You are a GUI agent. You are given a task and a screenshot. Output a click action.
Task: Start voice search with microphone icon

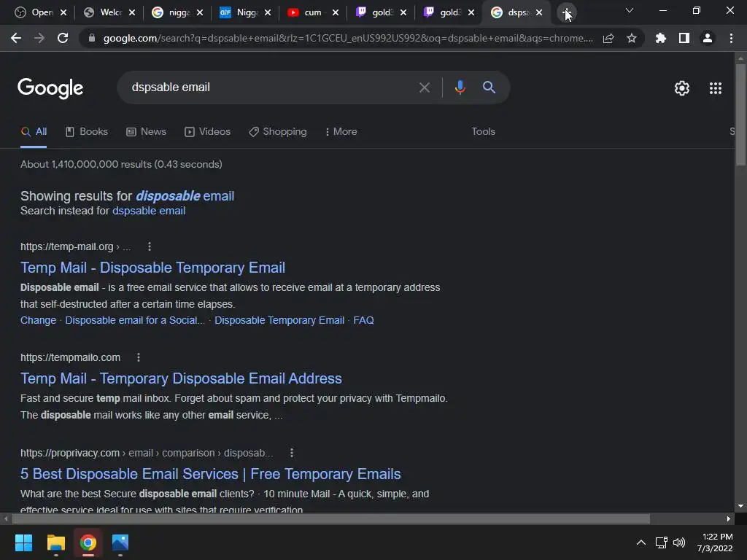pos(460,87)
